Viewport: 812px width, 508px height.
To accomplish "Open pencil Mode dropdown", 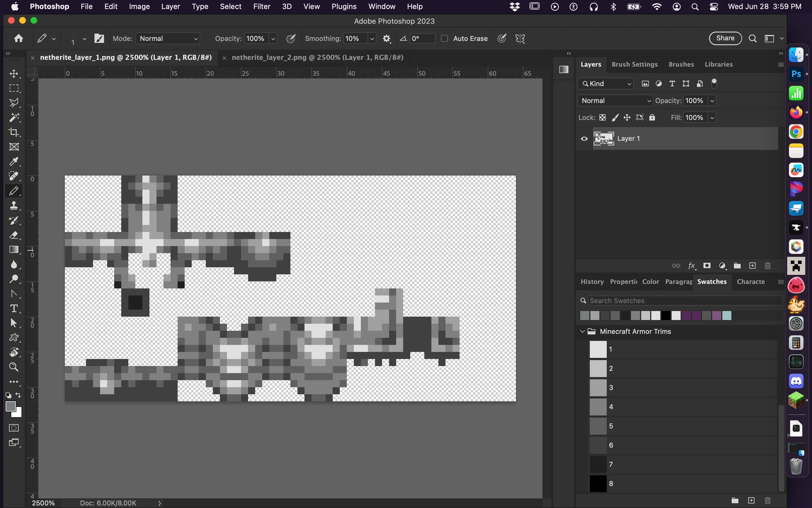I will 168,38.
